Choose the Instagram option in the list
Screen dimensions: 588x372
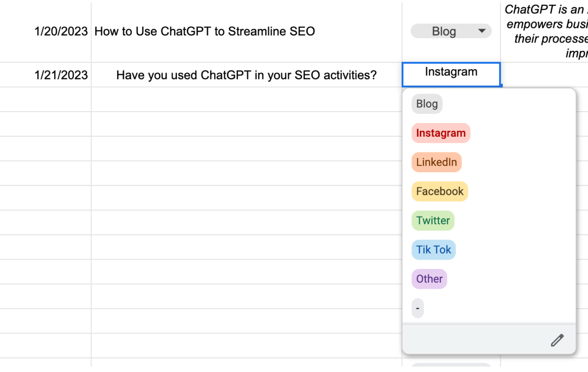click(441, 133)
